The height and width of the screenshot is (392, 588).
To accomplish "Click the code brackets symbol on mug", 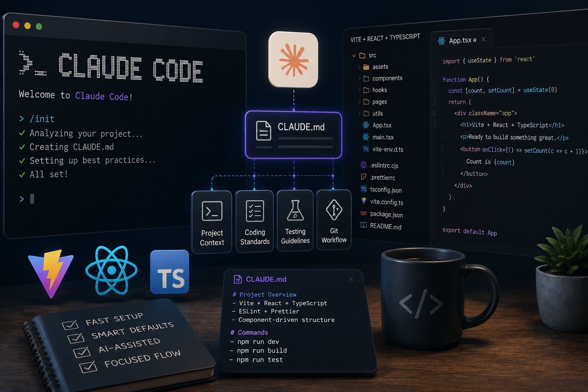I will 421,304.
